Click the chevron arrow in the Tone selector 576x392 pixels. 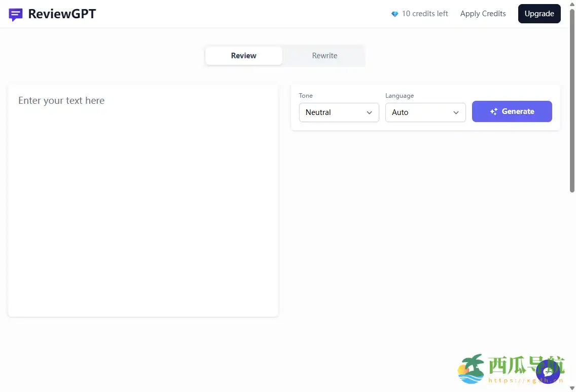point(370,112)
